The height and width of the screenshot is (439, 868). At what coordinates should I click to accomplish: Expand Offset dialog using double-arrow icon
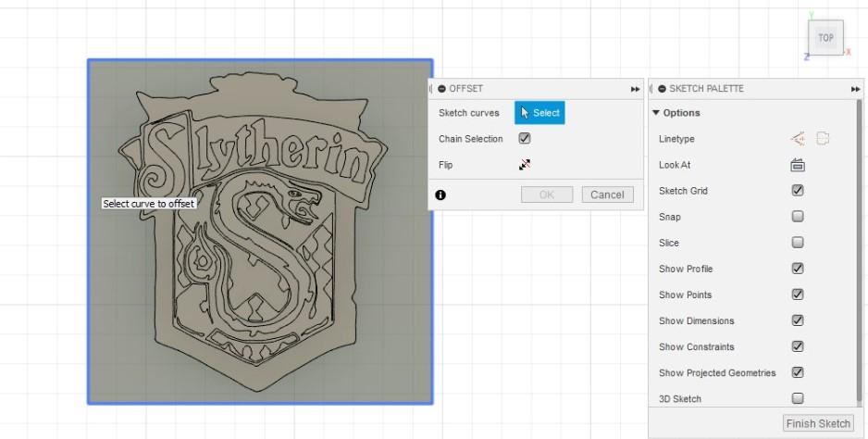[635, 89]
